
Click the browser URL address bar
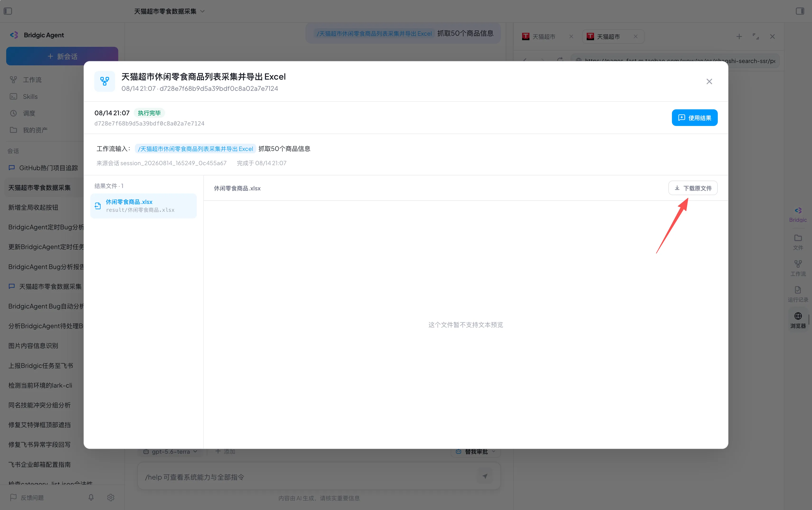(x=675, y=61)
